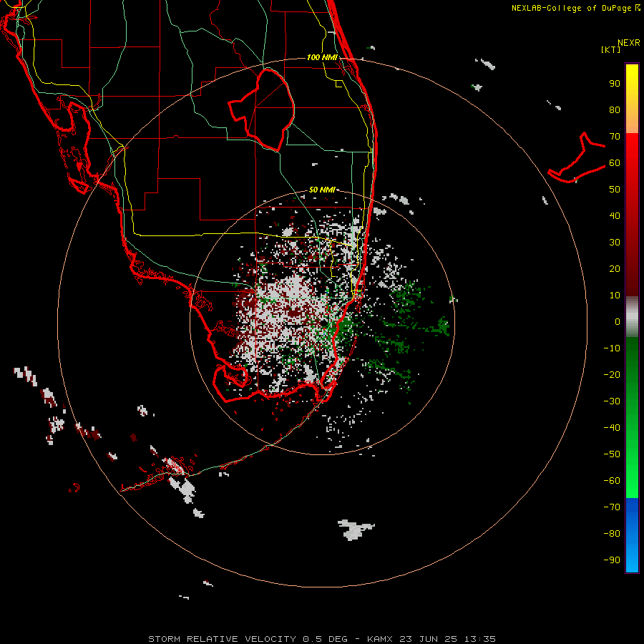This screenshot has width=644, height=644.
Task: Click the -10 value on velocity scale
Action: coord(612,348)
